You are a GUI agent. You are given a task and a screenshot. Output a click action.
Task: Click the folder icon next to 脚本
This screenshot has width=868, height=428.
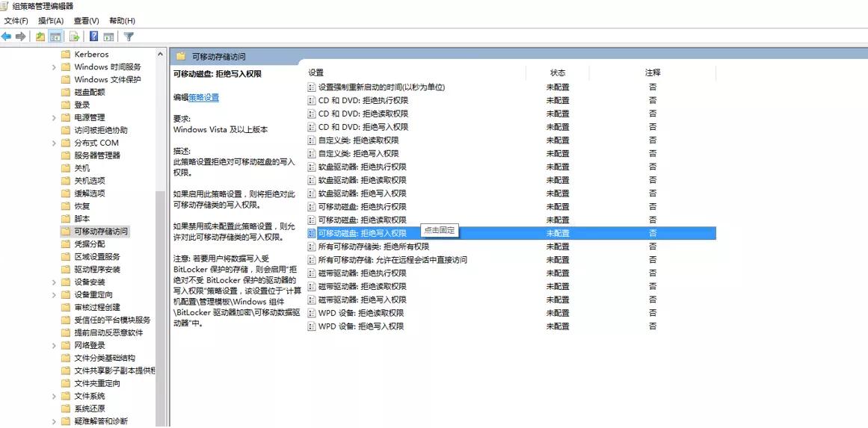click(x=65, y=219)
